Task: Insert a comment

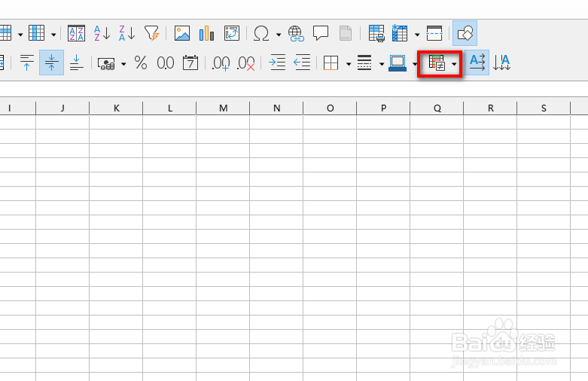Action: 321,33
